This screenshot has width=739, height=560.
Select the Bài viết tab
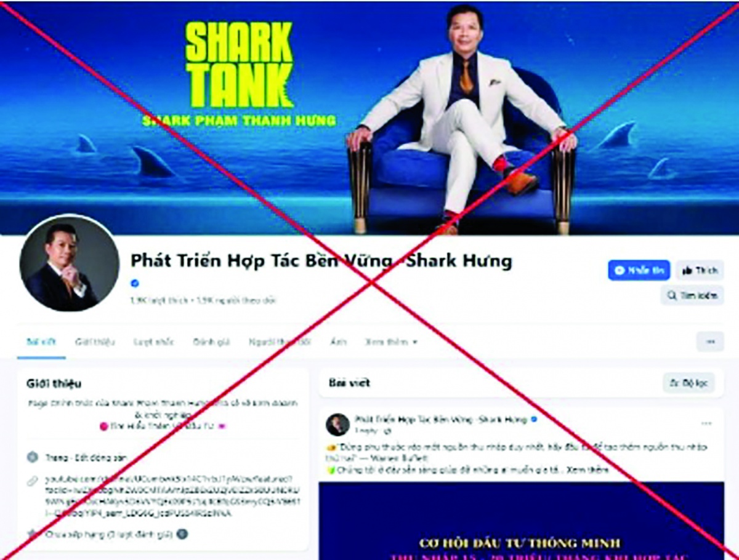(x=41, y=342)
